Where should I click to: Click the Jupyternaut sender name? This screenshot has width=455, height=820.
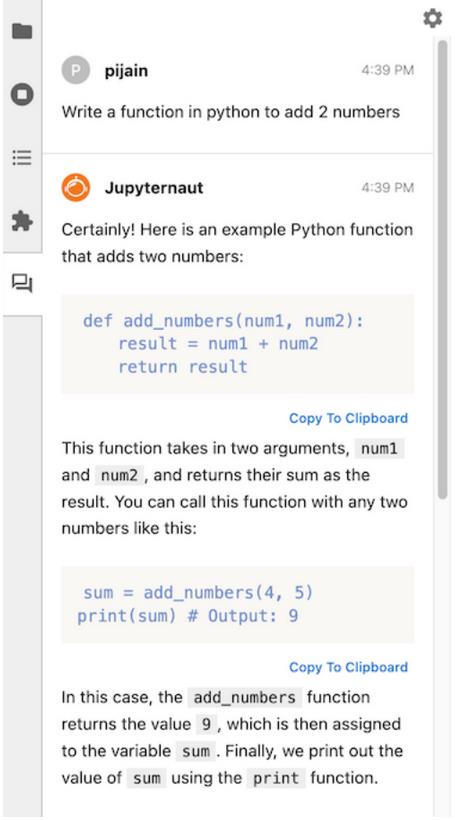tap(154, 188)
